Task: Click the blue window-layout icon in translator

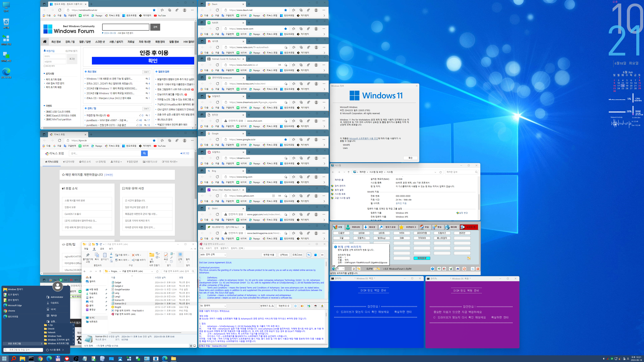Action: pyautogui.click(x=315, y=255)
